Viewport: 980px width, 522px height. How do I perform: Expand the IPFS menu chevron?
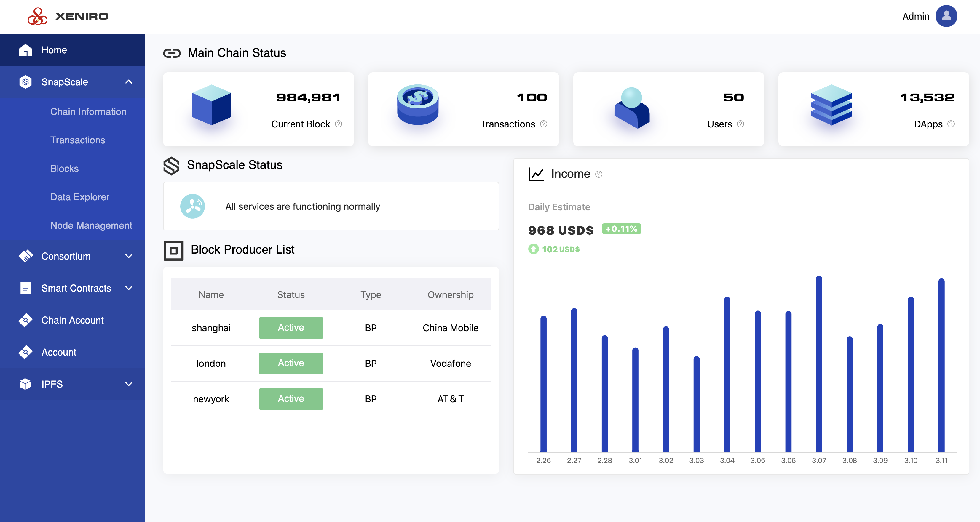point(129,384)
